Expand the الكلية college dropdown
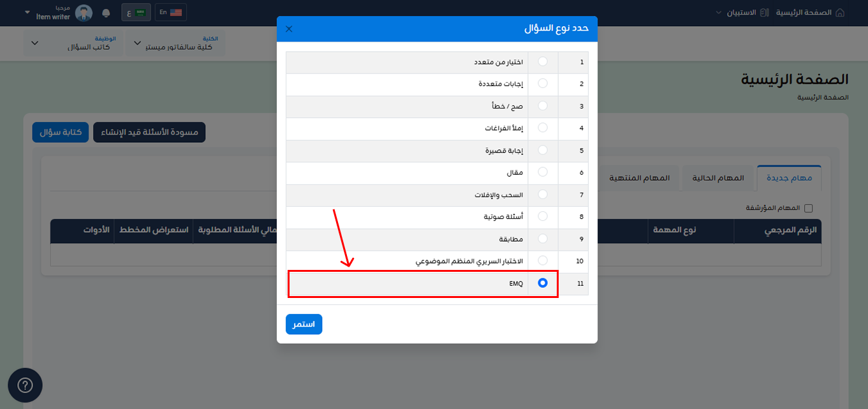 [x=175, y=43]
